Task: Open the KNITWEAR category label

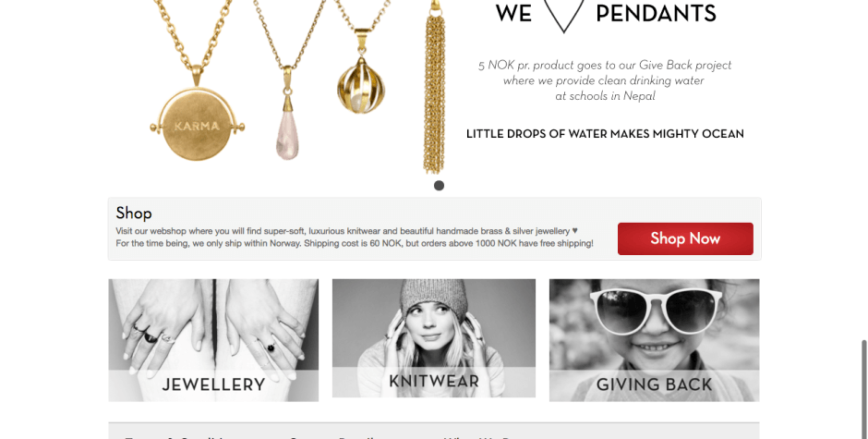Action: 434,382
